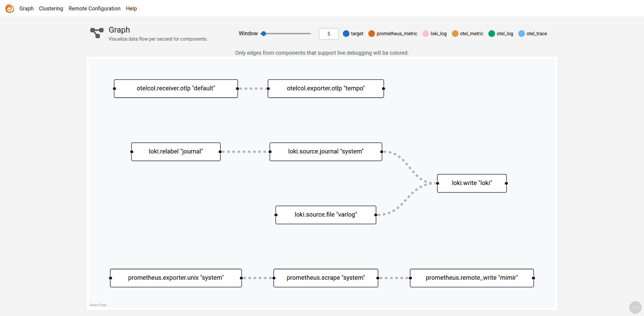Open the Help menu item
This screenshot has width=644, height=316.
(131, 8)
